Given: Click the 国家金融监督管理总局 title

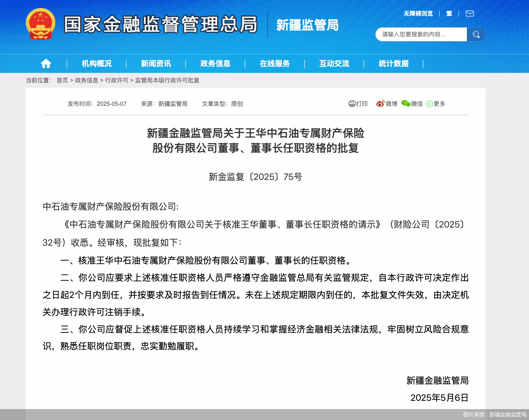Looking at the screenshot, I should [x=161, y=24].
